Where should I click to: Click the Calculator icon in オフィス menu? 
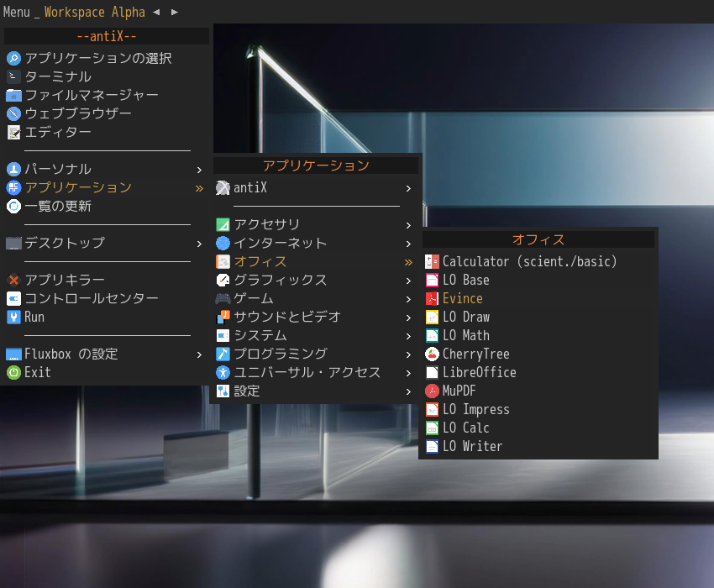click(432, 261)
